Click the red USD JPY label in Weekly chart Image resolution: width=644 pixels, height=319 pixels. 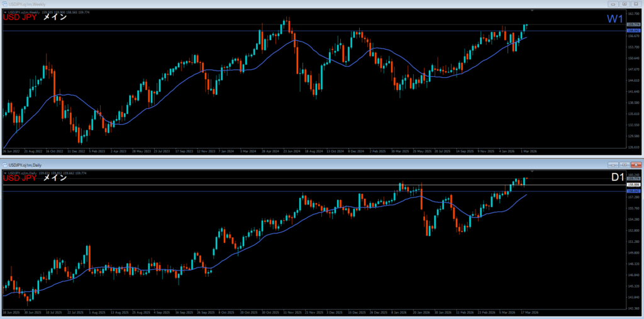pyautogui.click(x=21, y=18)
